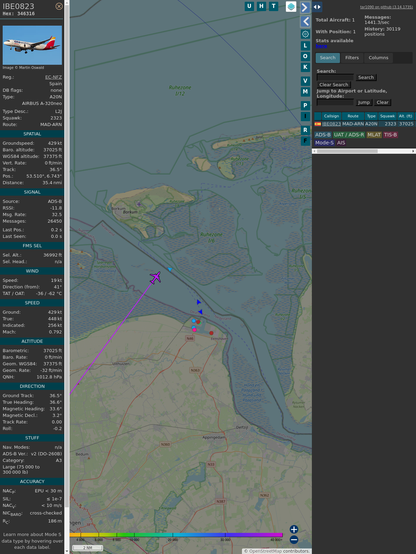Viewport: 416px width, 554px height.
Task: Sort table by Squawk column header
Action: [x=387, y=116]
